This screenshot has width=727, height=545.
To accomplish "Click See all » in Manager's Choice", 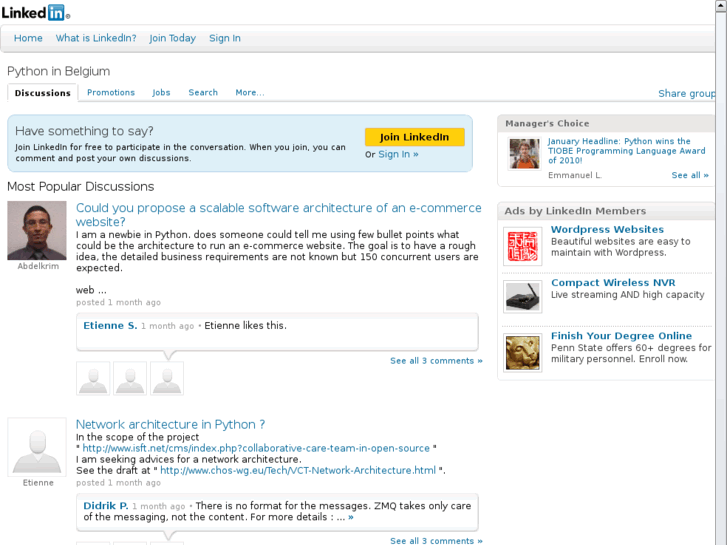I will [690, 175].
